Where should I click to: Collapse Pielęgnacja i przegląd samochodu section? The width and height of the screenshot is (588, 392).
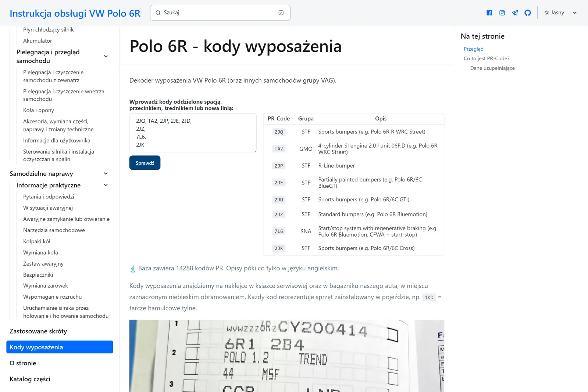pyautogui.click(x=106, y=56)
